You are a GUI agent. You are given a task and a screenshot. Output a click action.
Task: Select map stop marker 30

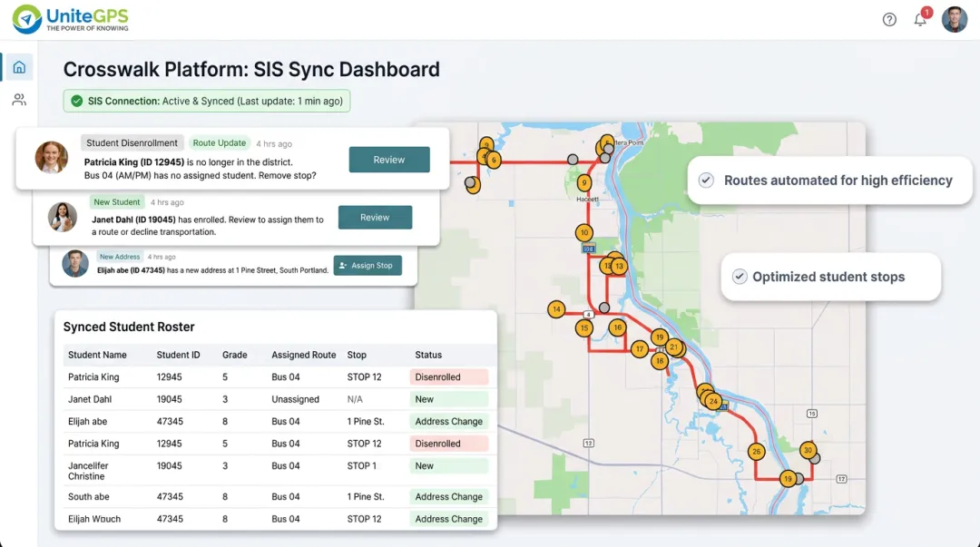(808, 450)
